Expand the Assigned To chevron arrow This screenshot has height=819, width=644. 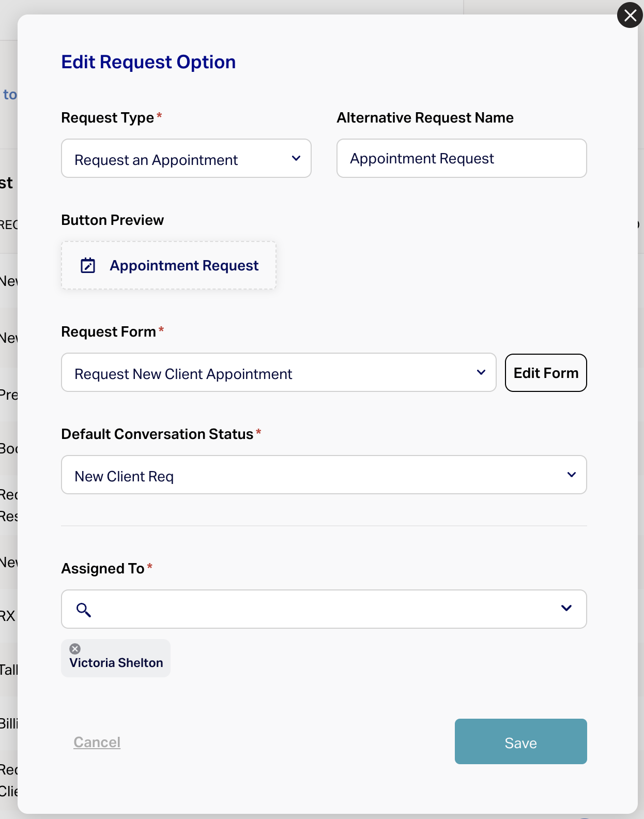(566, 609)
